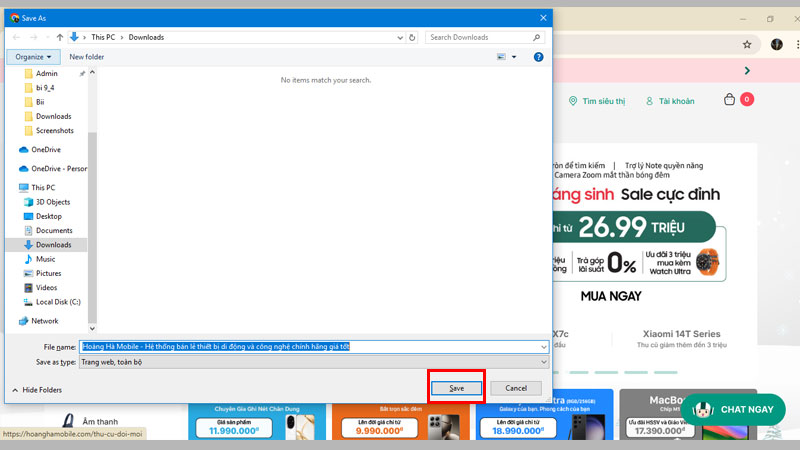Open the 3D Objects folder

(53, 202)
